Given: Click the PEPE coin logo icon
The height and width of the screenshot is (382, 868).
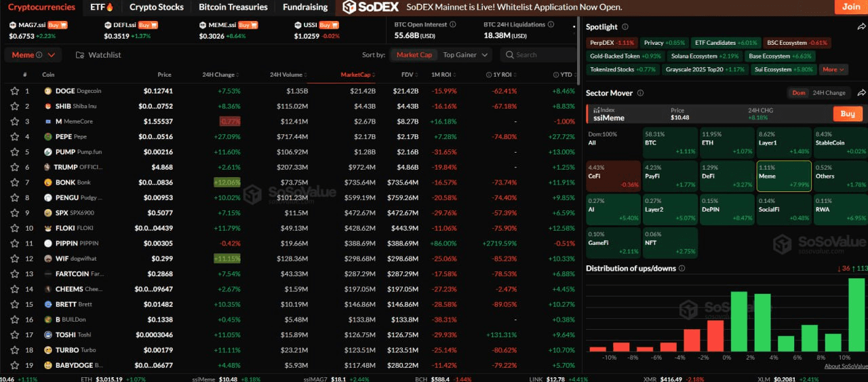Looking at the screenshot, I should [x=48, y=136].
